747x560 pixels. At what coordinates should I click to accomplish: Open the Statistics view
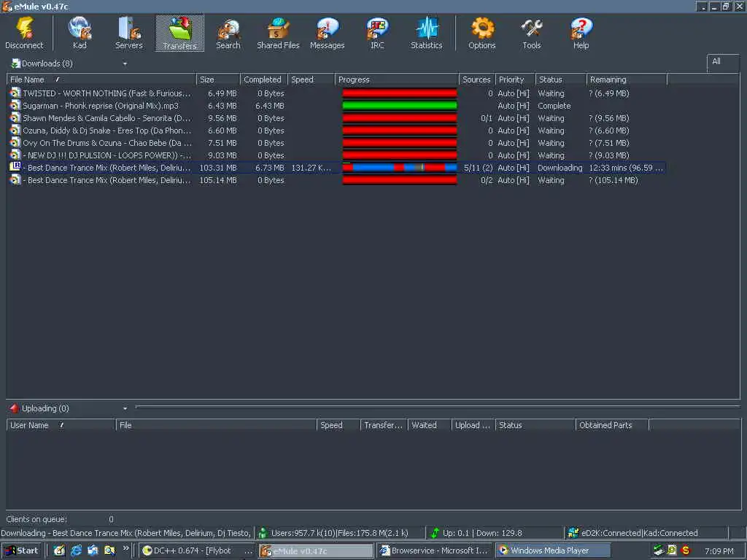click(426, 33)
